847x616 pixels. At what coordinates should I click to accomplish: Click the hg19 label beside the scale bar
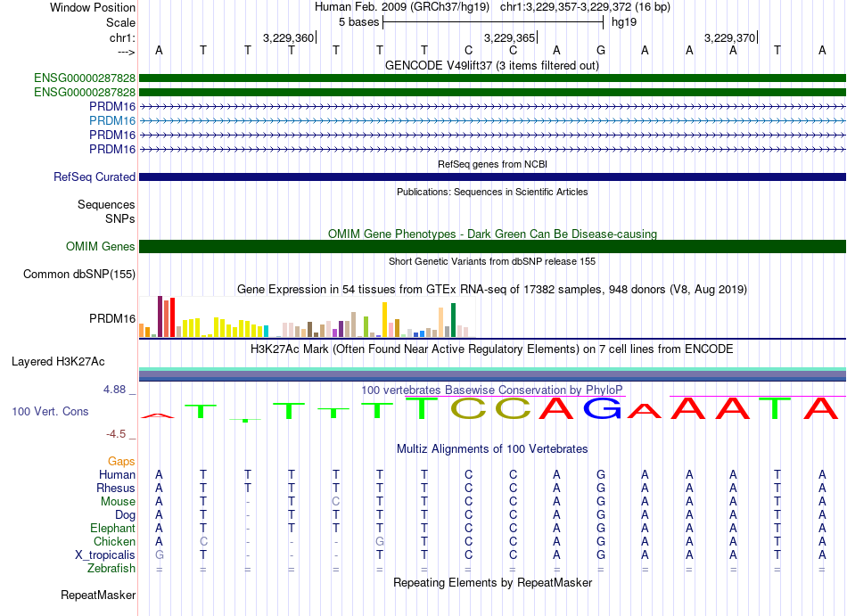(624, 22)
